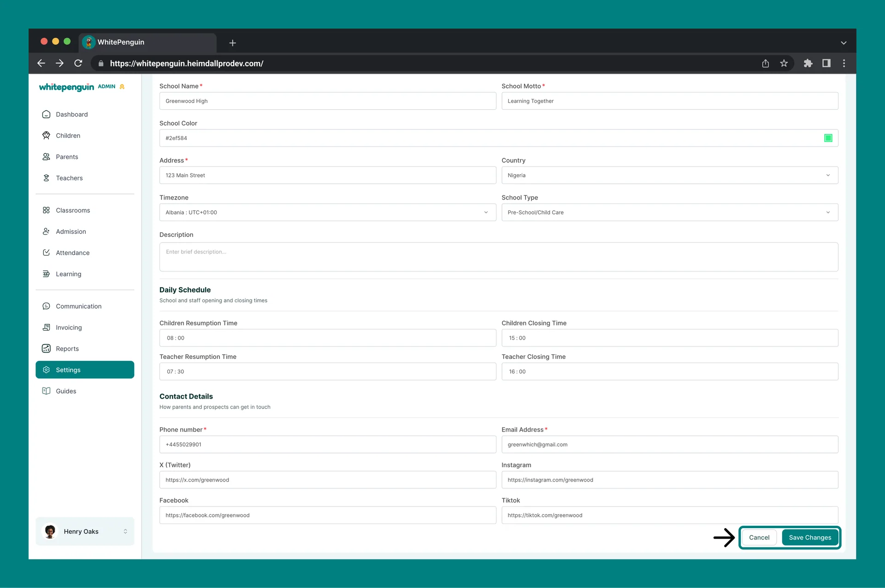
Task: Go to Classrooms in the sidebar
Action: [x=85, y=210]
